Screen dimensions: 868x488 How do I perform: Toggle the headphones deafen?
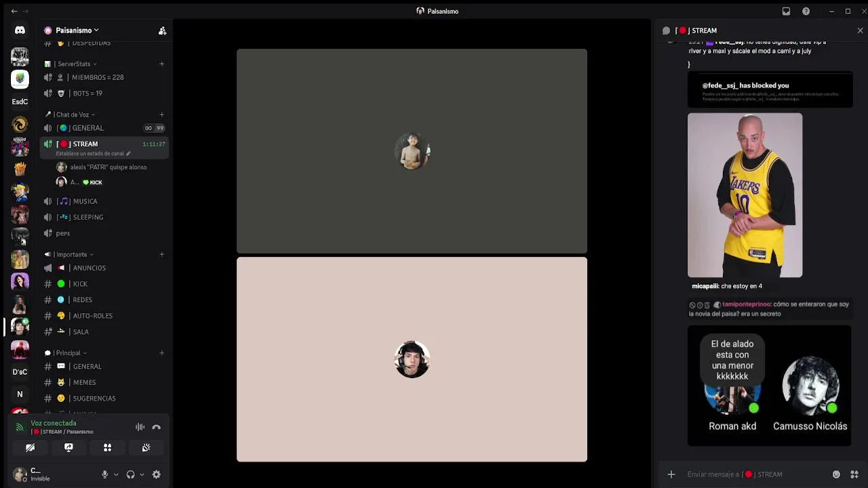click(130, 474)
